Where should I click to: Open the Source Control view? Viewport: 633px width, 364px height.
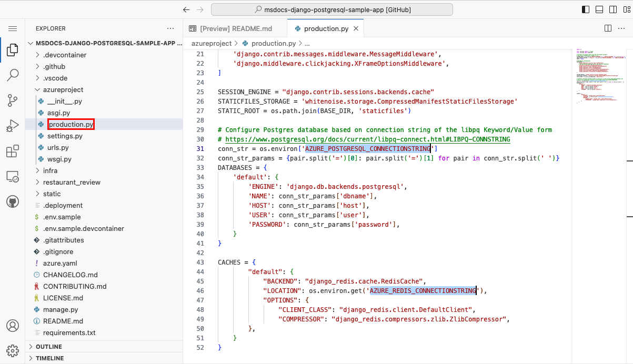[13, 100]
